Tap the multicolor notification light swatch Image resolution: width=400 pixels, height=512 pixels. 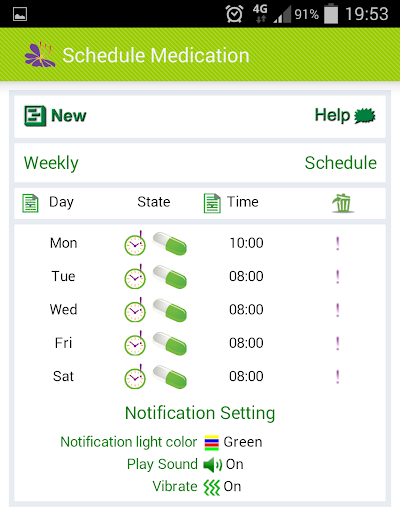coord(212,443)
